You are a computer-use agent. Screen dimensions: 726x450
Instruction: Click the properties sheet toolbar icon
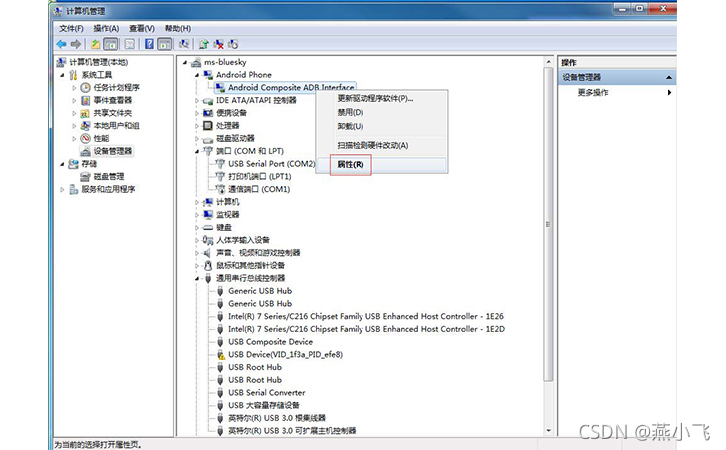click(130, 44)
